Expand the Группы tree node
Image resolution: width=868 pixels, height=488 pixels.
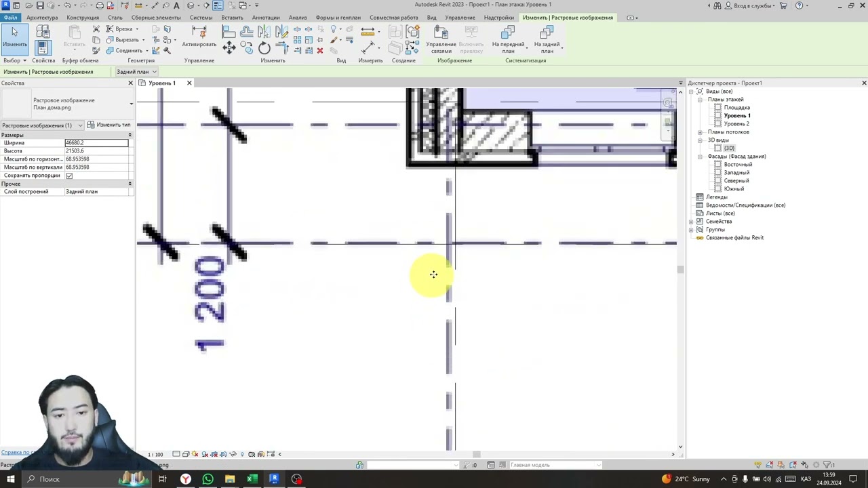[x=691, y=230]
